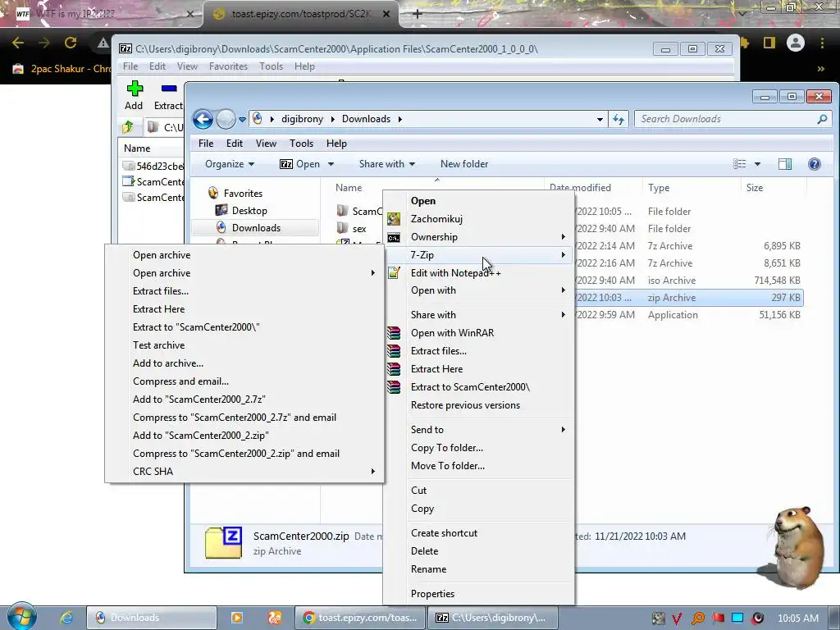Select Desktop in navigation pane

249,211
